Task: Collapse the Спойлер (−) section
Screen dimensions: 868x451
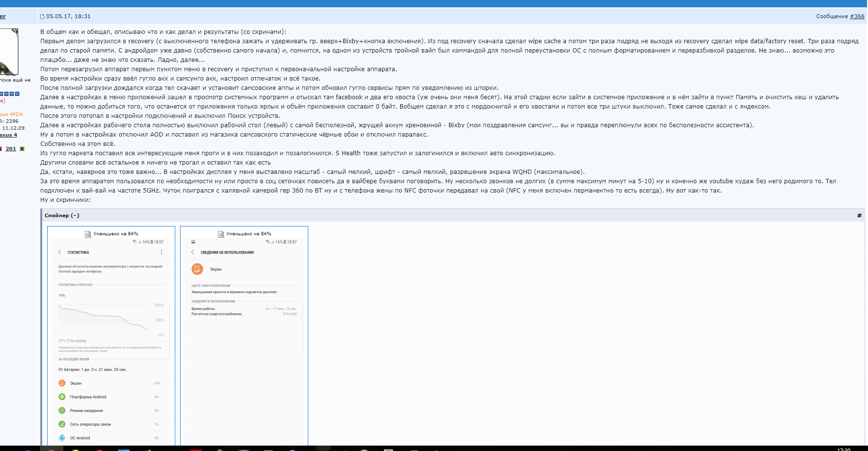Action: (62, 216)
